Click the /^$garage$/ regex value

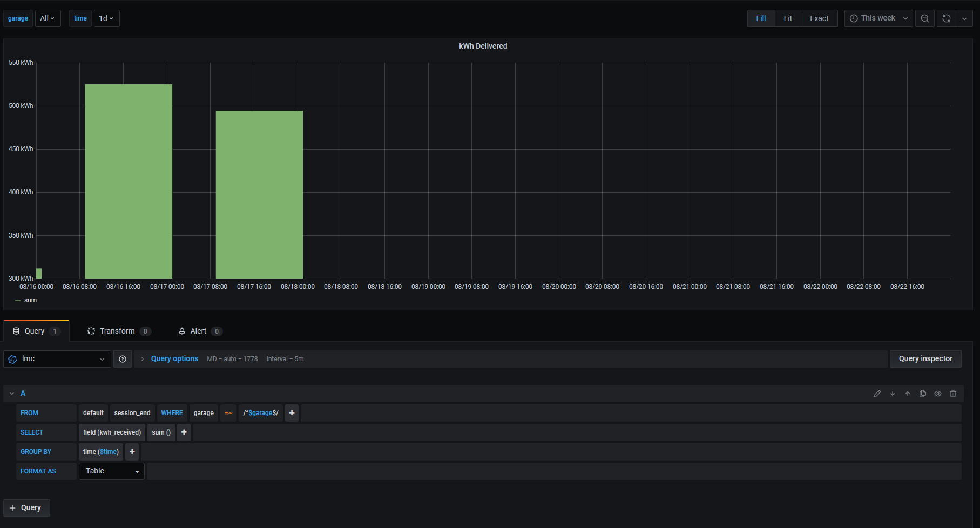[261, 412]
